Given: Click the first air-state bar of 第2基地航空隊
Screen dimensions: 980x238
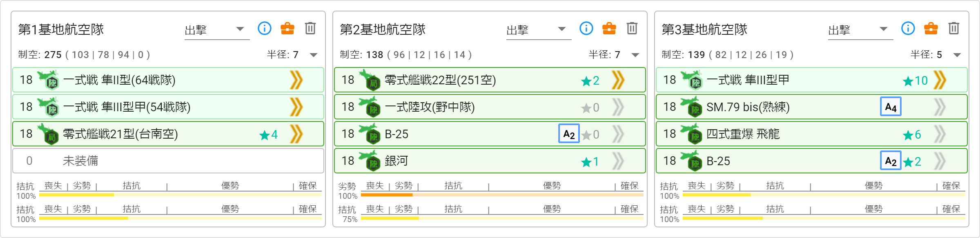Looking at the screenshot, I should pos(502,195).
